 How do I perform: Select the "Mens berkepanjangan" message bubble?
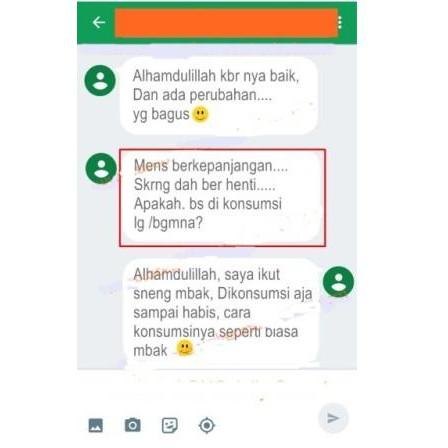point(221,197)
